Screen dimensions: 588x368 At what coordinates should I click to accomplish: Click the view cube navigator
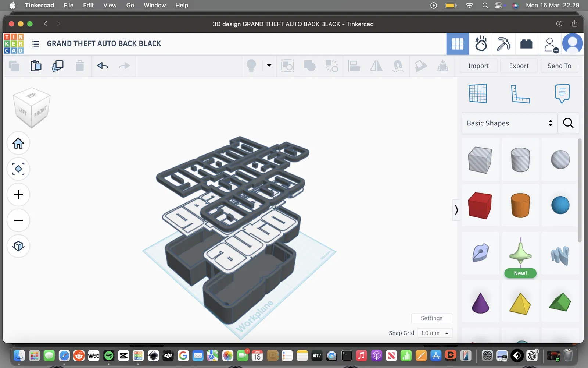pos(32,108)
